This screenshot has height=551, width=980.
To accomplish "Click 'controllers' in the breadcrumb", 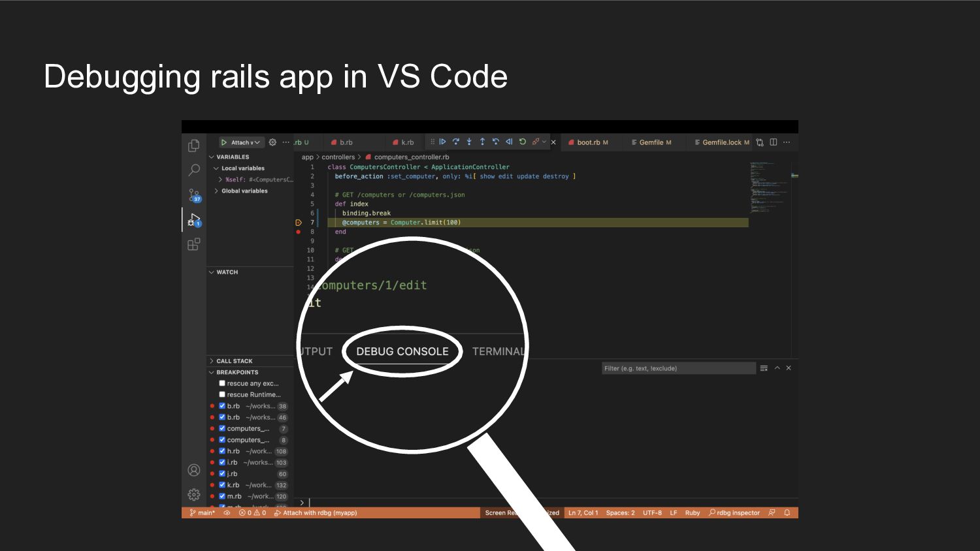I will pyautogui.click(x=338, y=157).
